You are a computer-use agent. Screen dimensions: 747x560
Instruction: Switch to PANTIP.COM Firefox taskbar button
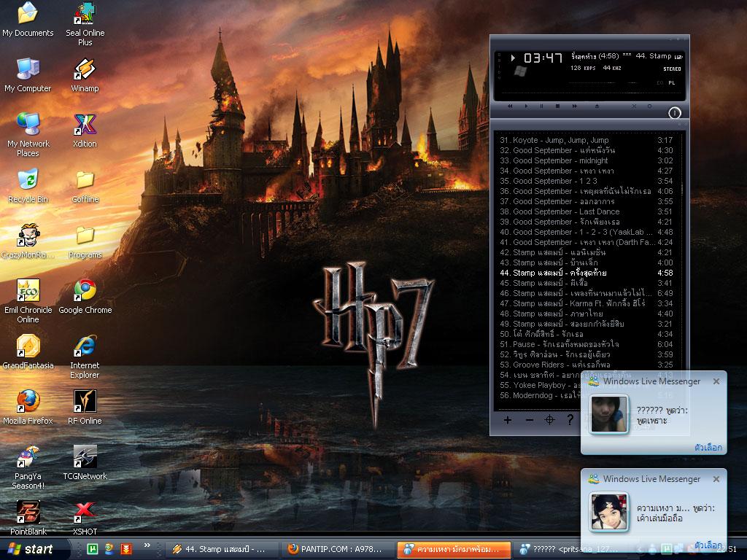pyautogui.click(x=337, y=549)
